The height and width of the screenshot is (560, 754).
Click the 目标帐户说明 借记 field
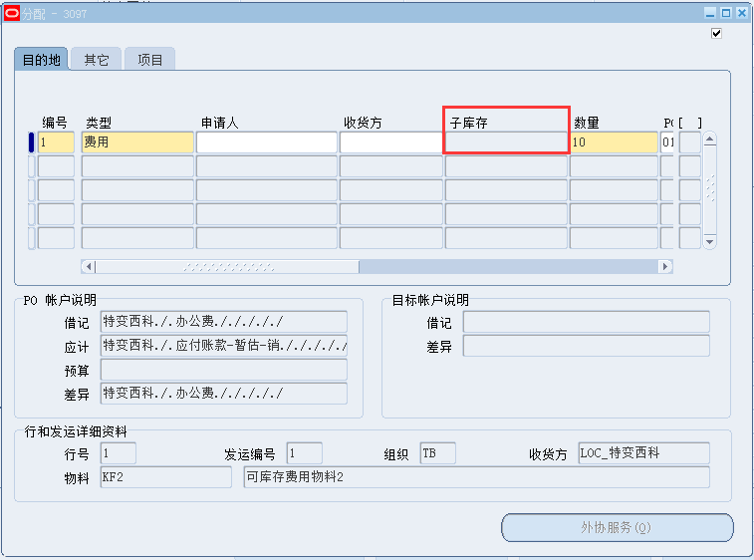[587, 322]
